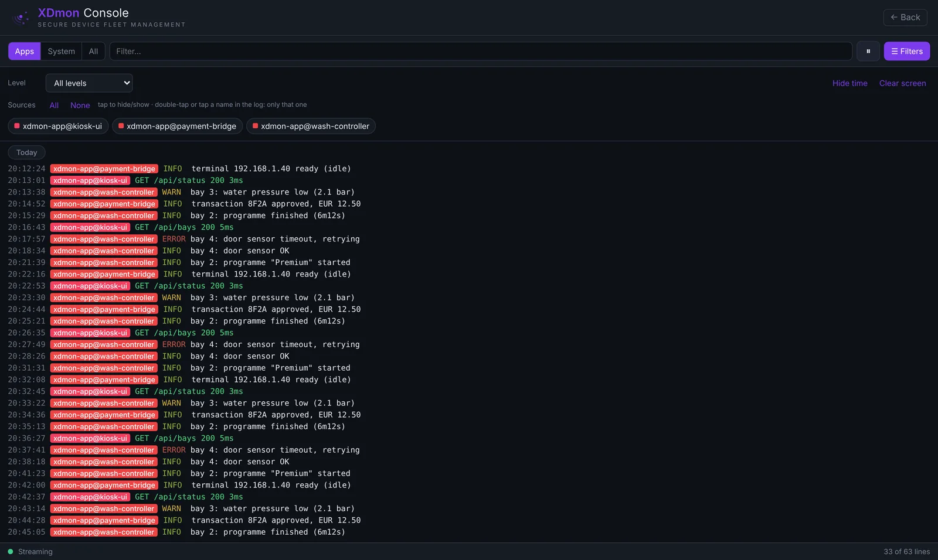Switch to the System tab
Screen dimensions: 938x560
62,51
